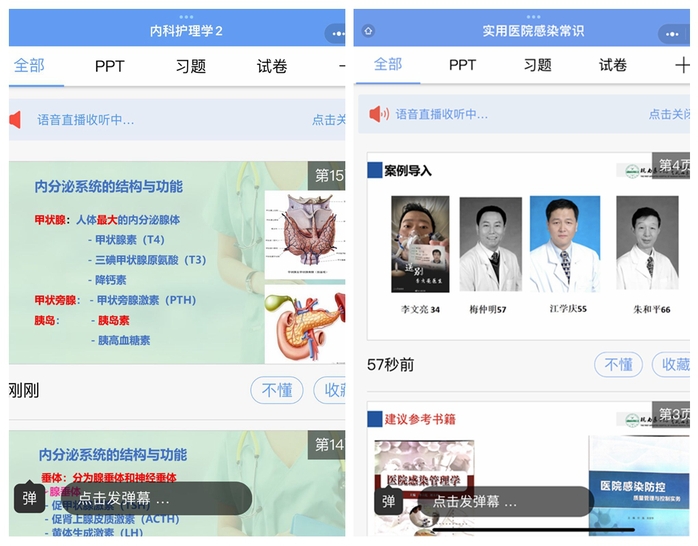Switch to PPT tab in 实用医院感染常识
This screenshot has height=546, width=698.
pos(462,65)
